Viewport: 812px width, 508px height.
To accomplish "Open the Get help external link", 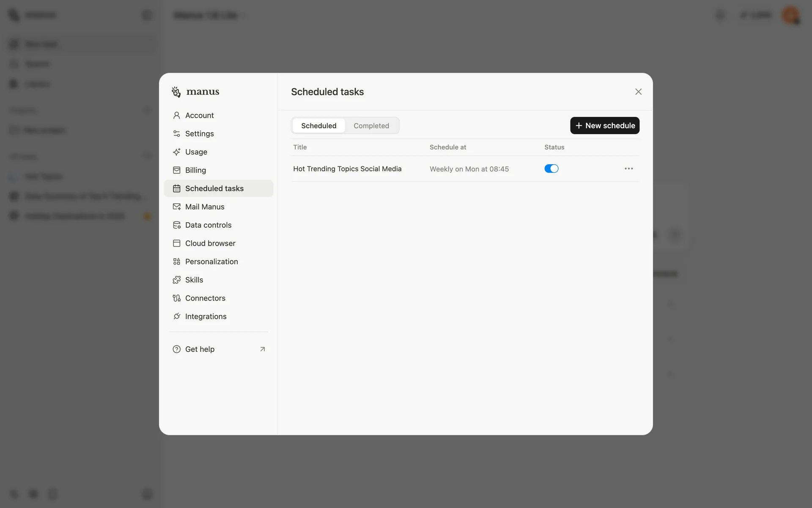I will pos(218,349).
